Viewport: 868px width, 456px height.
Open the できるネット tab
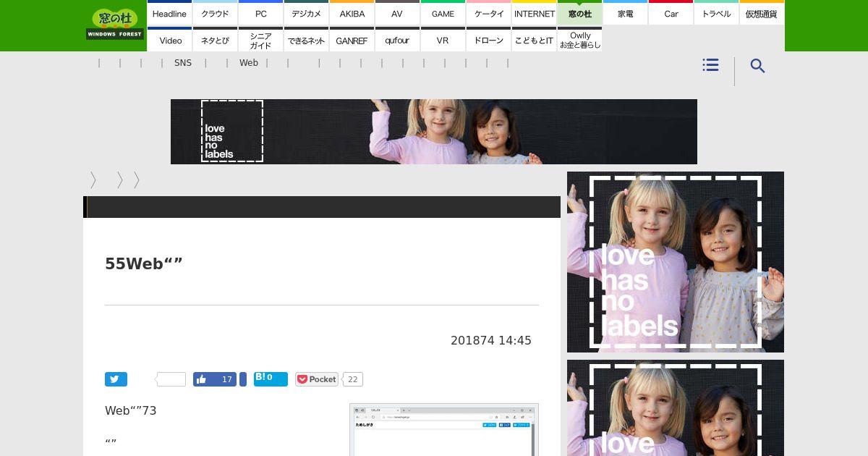[306, 40]
